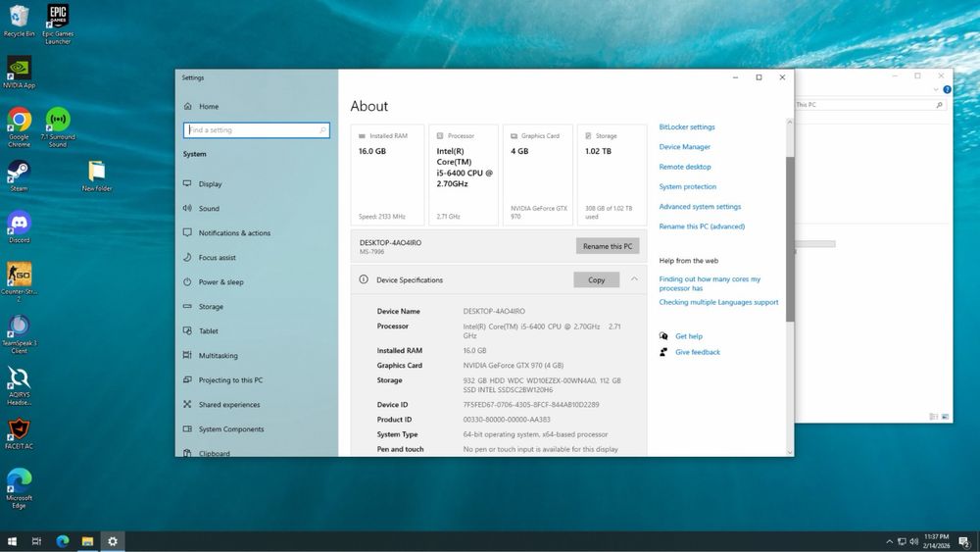
Task: Launch Counter-Strike 2 desktop shortcut
Action: point(19,282)
